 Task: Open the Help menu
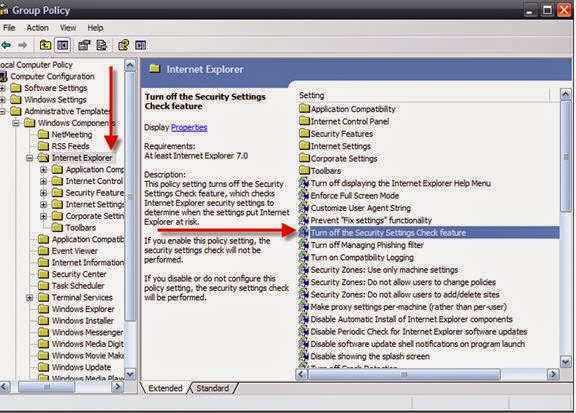(x=95, y=28)
